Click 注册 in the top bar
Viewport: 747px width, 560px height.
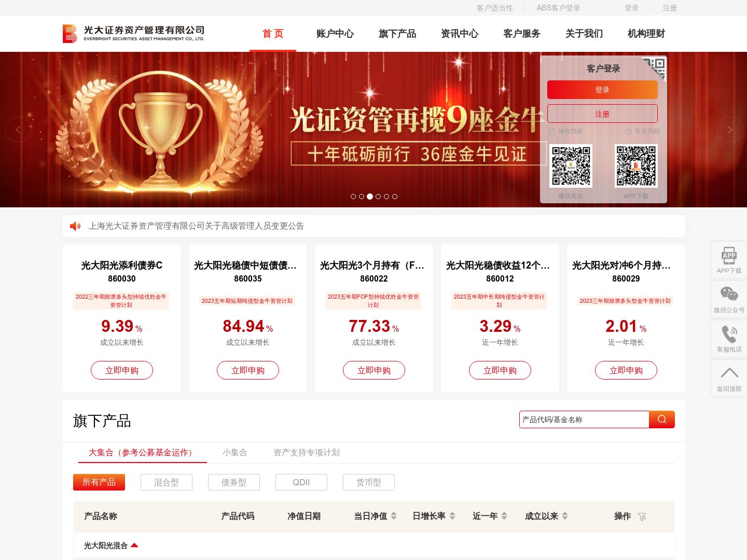click(670, 8)
